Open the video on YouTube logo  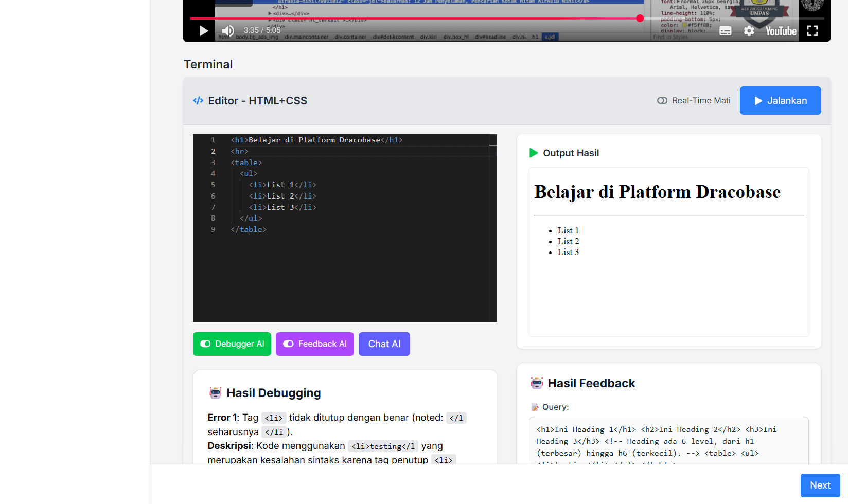[x=781, y=31]
